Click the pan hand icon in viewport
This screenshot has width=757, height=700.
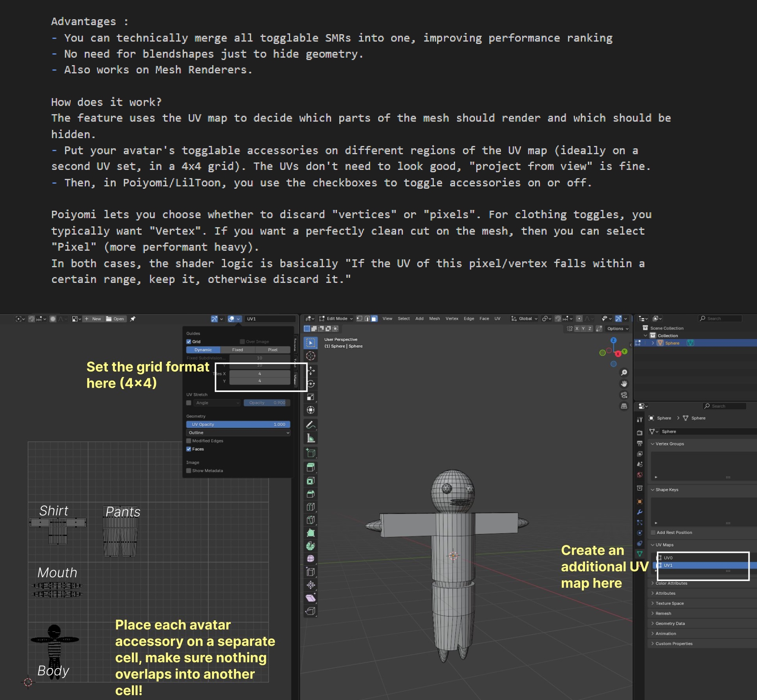[624, 384]
